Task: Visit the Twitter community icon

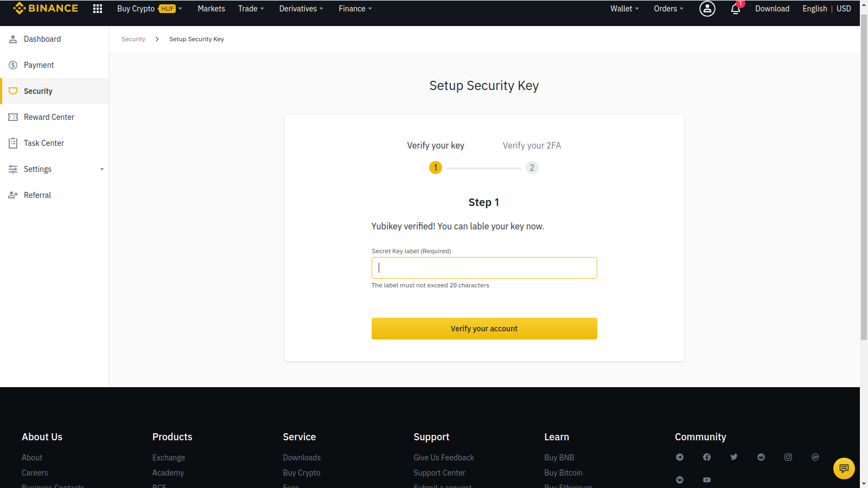Action: (734, 457)
